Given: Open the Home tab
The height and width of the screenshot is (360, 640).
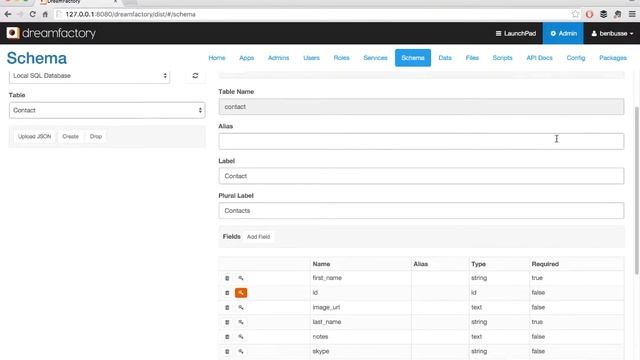Looking at the screenshot, I should pos(217,58).
